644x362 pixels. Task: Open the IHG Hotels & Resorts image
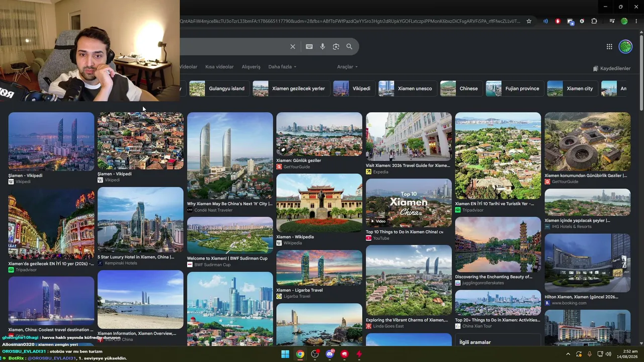[587, 202]
